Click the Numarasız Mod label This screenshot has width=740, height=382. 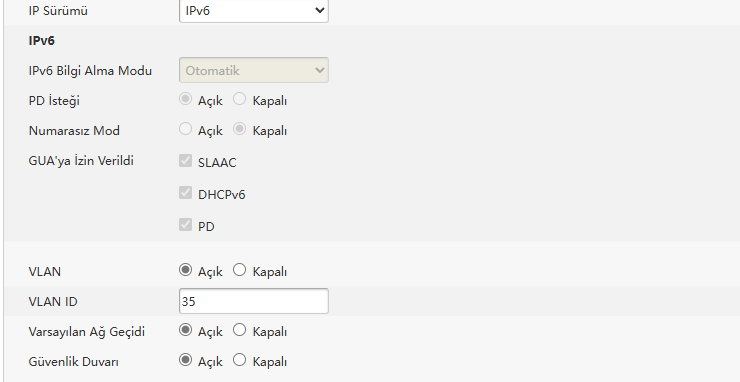(x=74, y=131)
